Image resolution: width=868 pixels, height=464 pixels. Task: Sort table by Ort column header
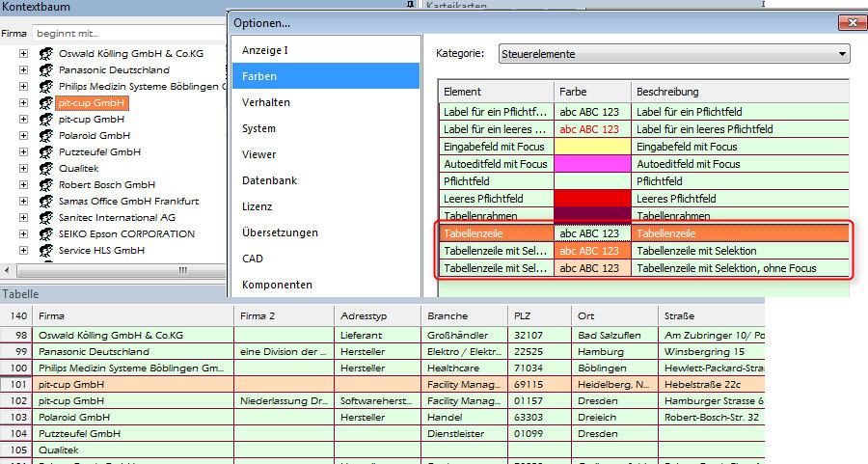pyautogui.click(x=614, y=316)
